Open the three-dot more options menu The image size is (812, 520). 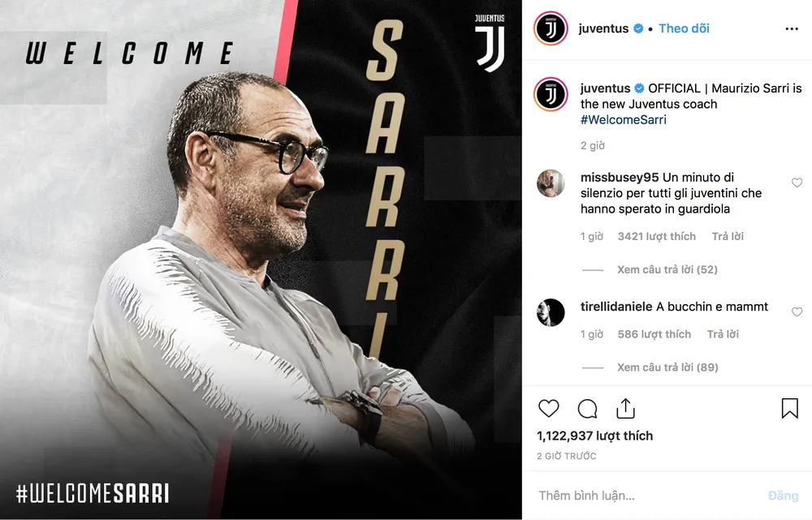(791, 28)
